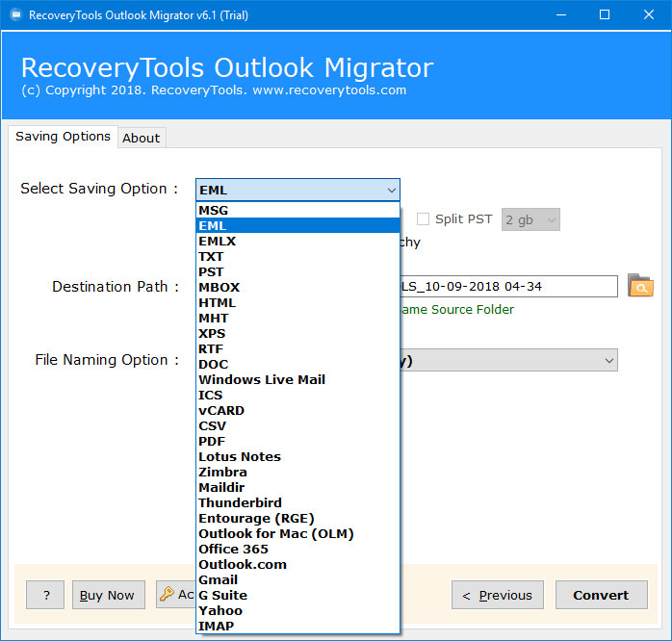
Task: Click the key Activate license icon
Action: coord(167,595)
